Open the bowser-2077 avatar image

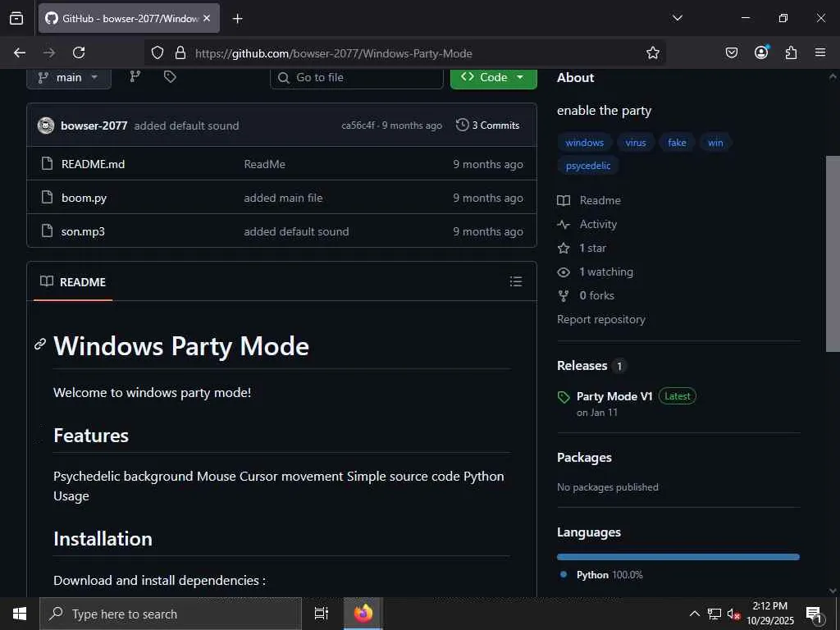46,126
